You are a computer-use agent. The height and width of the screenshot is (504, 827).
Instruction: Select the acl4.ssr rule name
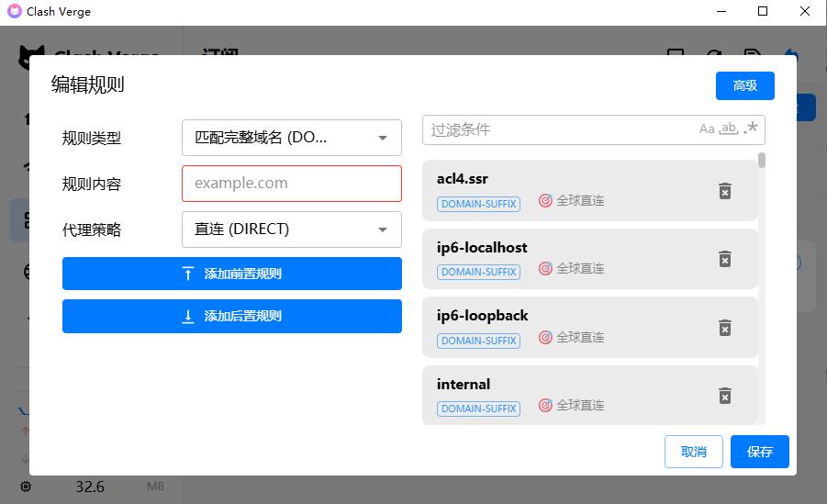(463, 179)
